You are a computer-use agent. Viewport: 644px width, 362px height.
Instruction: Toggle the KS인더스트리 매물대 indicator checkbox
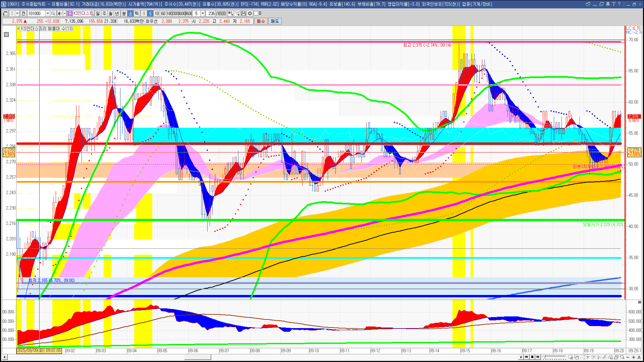click(19, 29)
